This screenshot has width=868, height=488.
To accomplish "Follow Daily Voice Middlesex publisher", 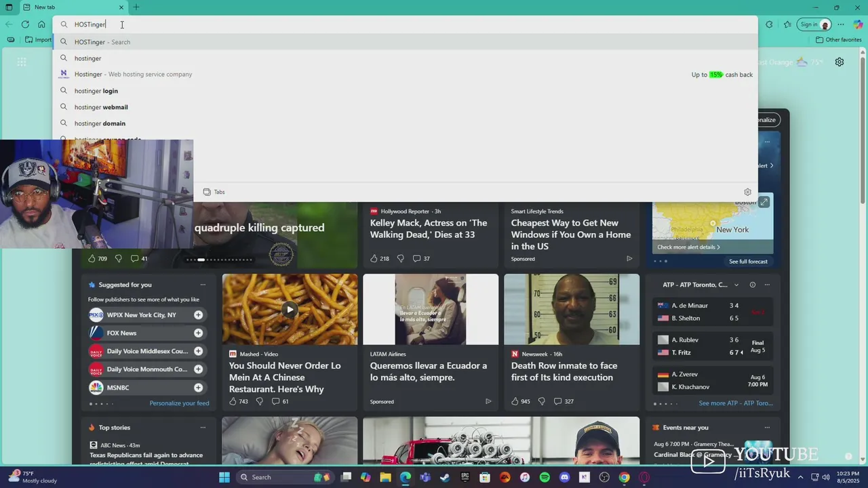I will (x=198, y=351).
